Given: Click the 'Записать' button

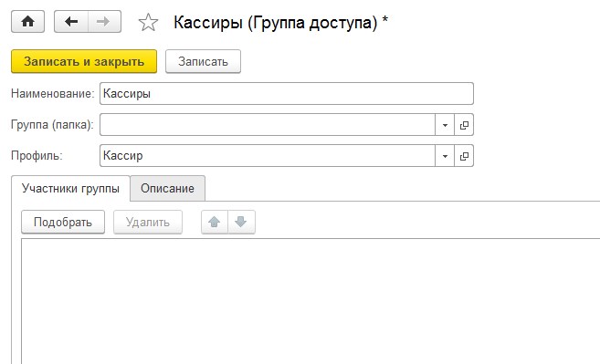Looking at the screenshot, I should [203, 61].
